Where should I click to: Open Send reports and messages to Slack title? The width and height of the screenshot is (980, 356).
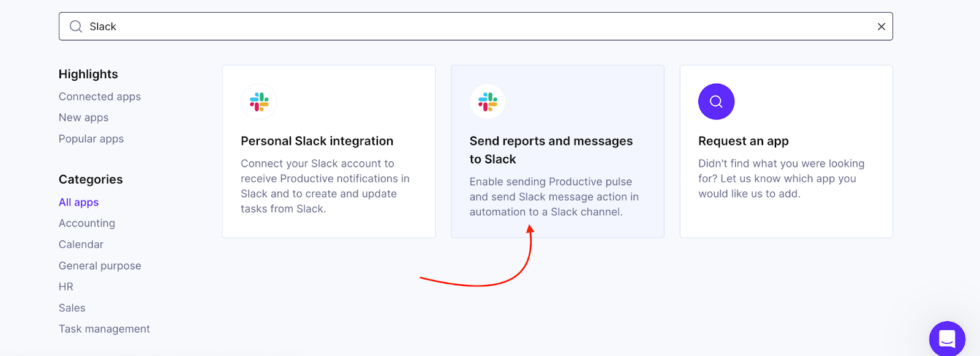(551, 150)
